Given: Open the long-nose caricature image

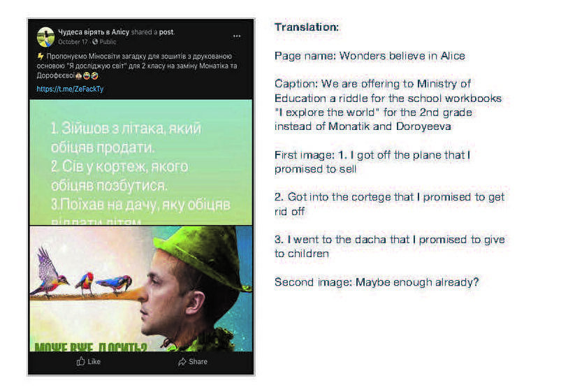Looking at the screenshot, I should coord(140,289).
